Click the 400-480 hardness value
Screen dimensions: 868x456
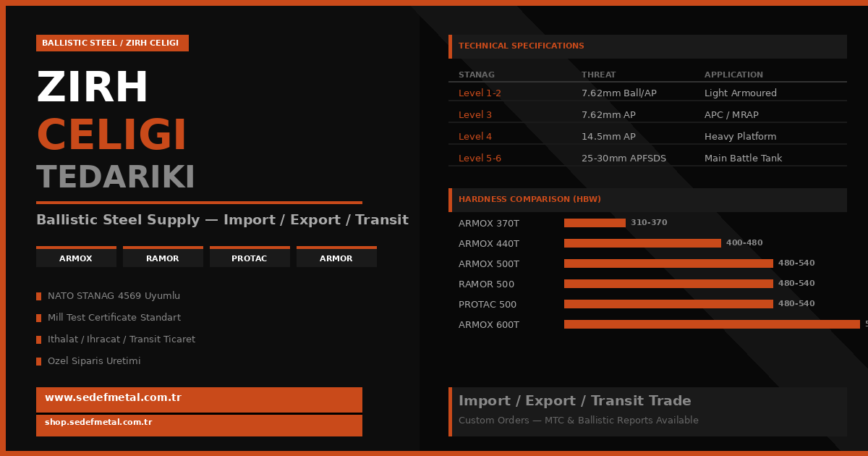coord(744,243)
